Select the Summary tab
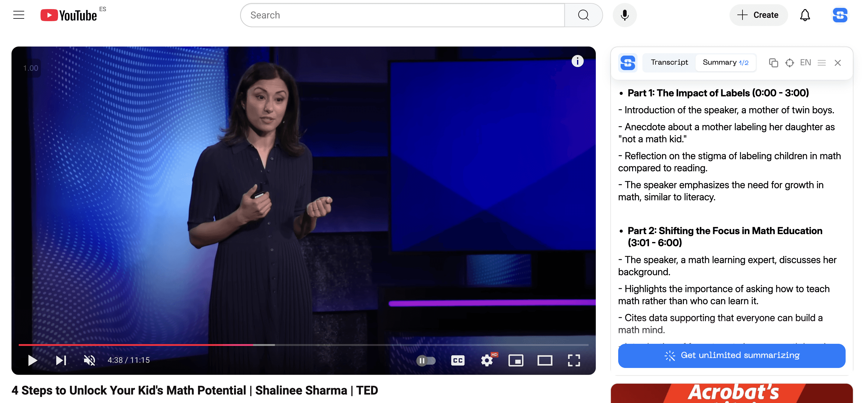This screenshot has height=403, width=868. coord(726,62)
